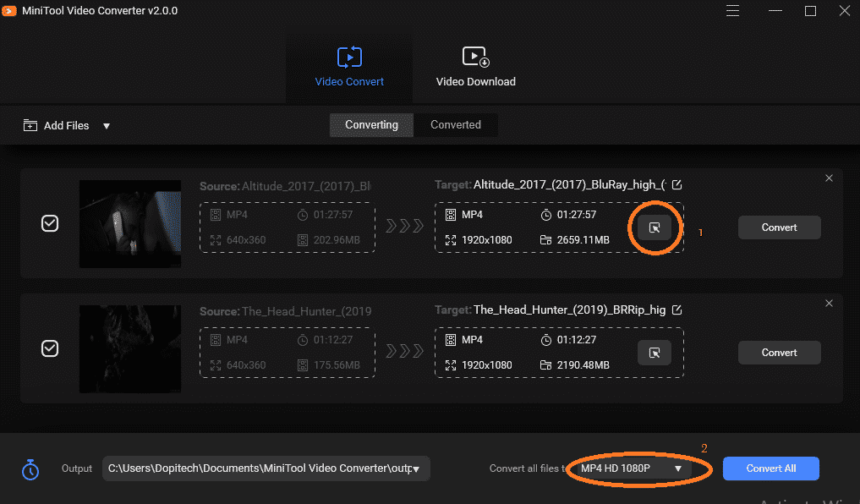This screenshot has width=860, height=504.
Task: Click the rename pencil beside The_Head_Hunter target name
Action: pyautogui.click(x=676, y=310)
